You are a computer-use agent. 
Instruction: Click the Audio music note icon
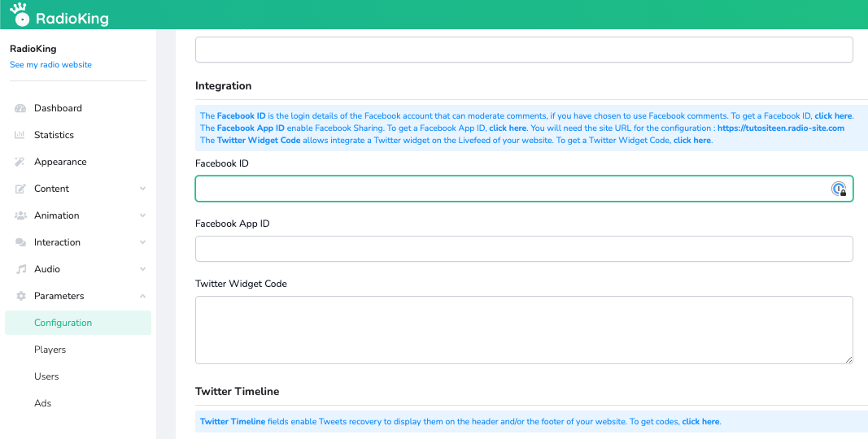(21, 269)
